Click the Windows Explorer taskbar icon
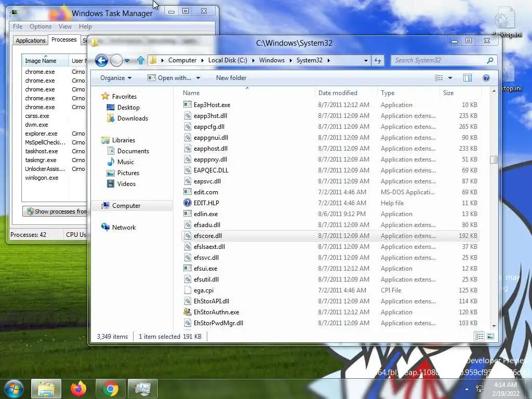Image resolution: width=532 pixels, height=399 pixels. 46,389
